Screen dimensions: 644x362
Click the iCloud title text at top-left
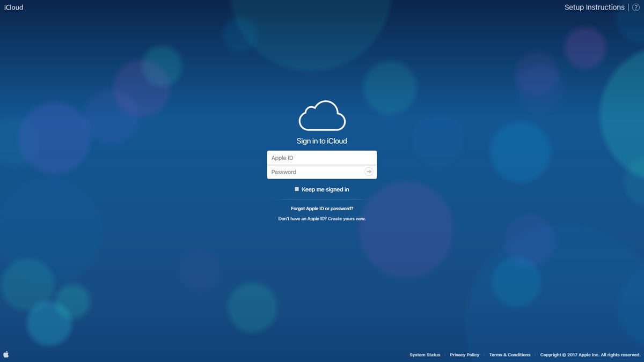13,8
